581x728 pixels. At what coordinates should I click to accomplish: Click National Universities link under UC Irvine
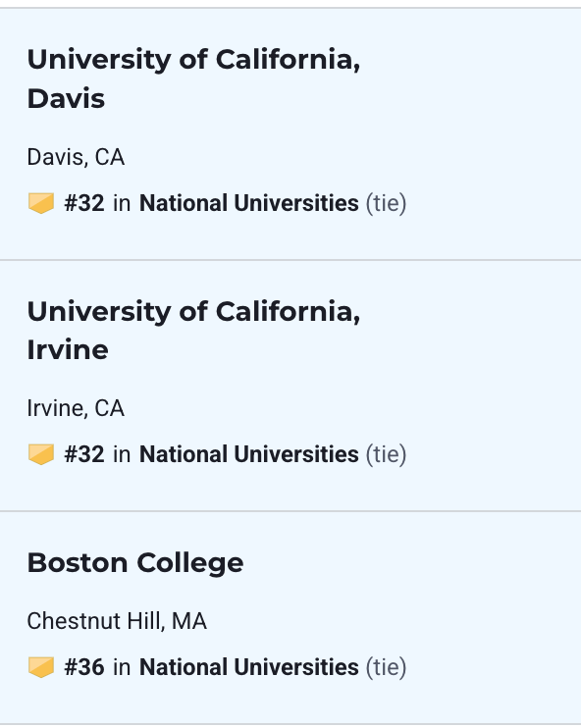(249, 454)
